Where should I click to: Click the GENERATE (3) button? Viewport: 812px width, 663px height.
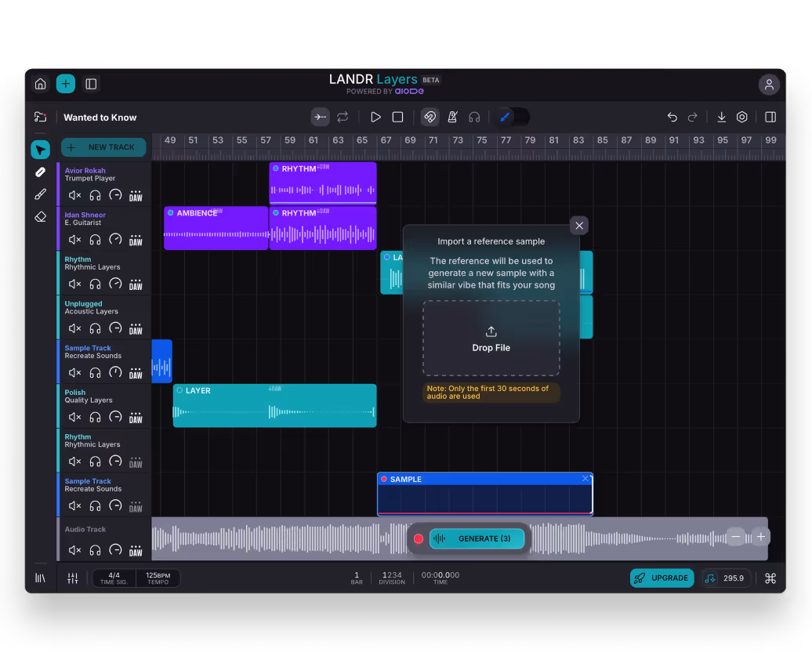click(477, 538)
